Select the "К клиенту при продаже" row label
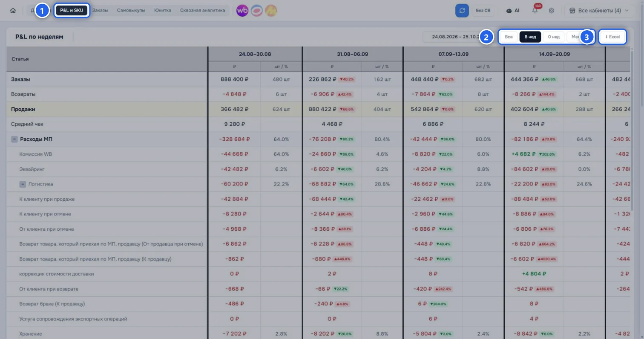This screenshot has height=339, width=644. (47, 199)
